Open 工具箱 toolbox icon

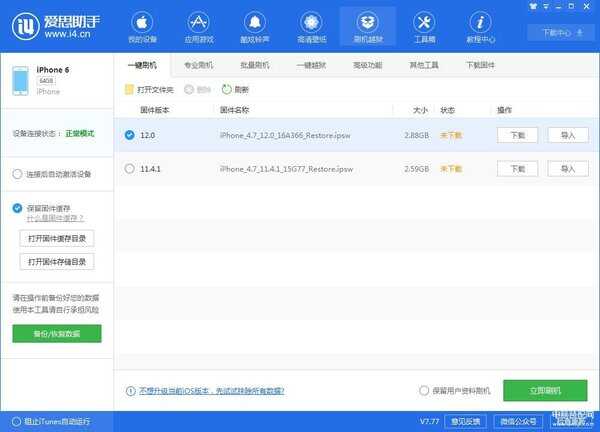pyautogui.click(x=424, y=22)
